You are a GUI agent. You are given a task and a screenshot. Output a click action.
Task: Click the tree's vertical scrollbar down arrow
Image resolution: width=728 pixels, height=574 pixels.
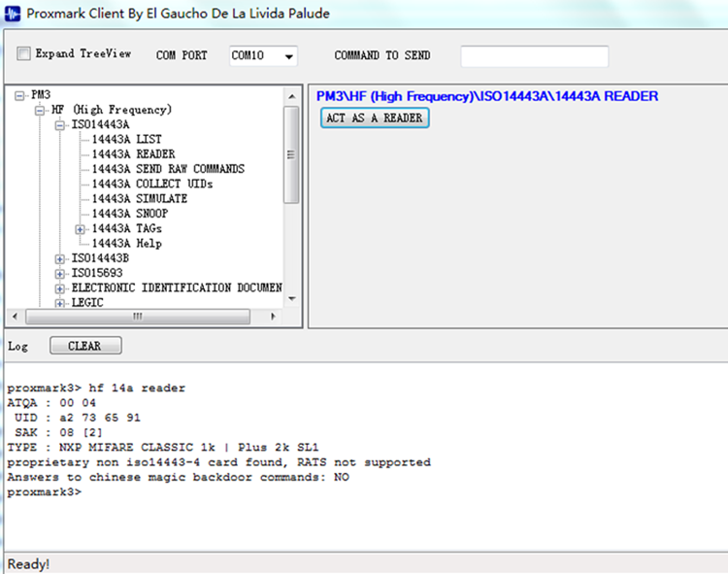tap(291, 299)
